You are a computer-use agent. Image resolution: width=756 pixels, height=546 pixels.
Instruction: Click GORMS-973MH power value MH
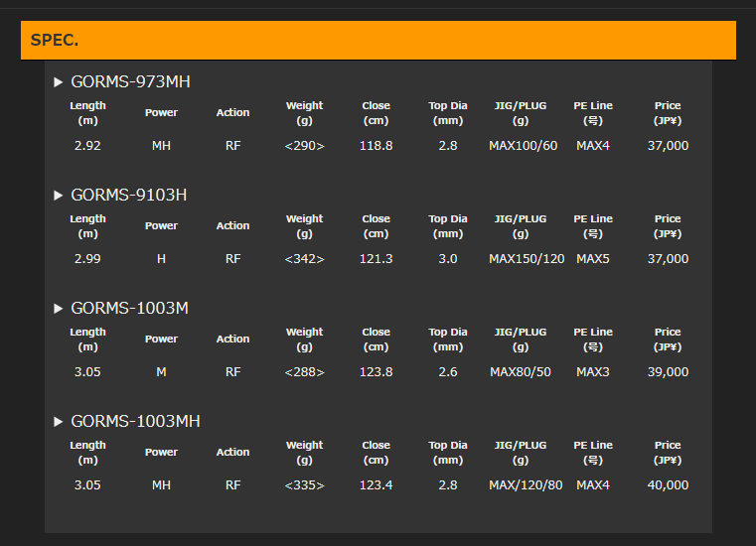[x=161, y=146]
